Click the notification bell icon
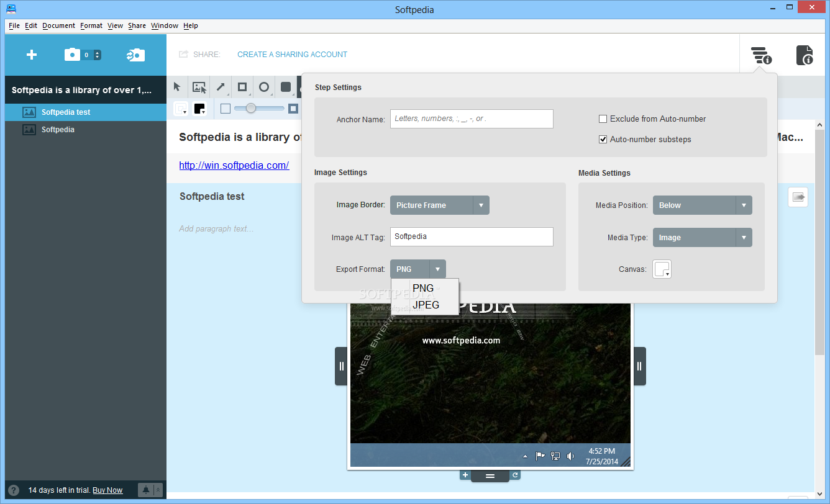 click(x=145, y=490)
